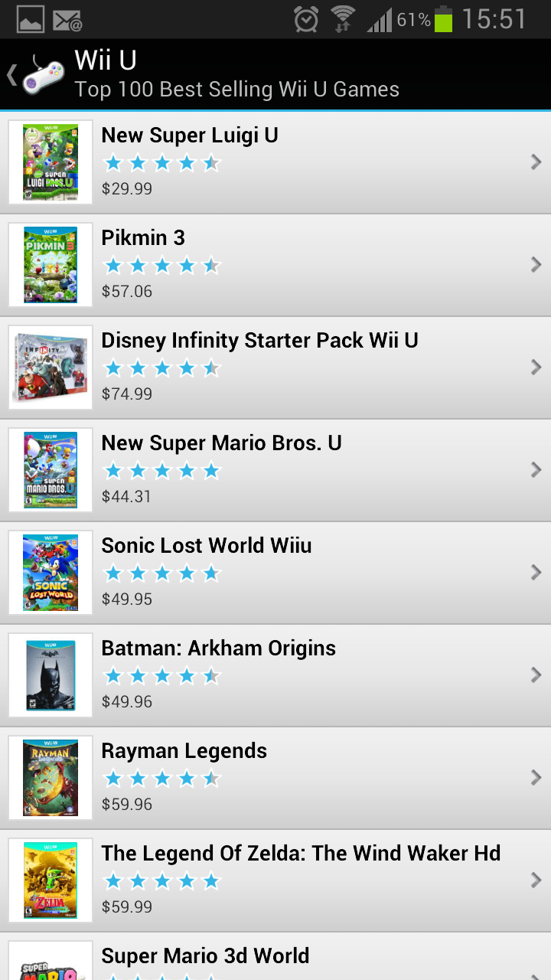
Task: Open Pikmin 3 cover thumbnail
Action: click(x=51, y=265)
